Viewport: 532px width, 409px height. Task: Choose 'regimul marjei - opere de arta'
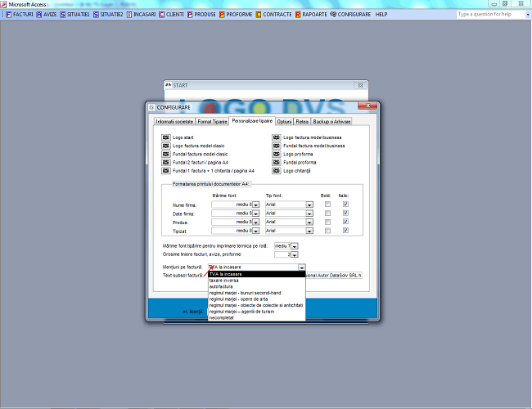(x=257, y=299)
